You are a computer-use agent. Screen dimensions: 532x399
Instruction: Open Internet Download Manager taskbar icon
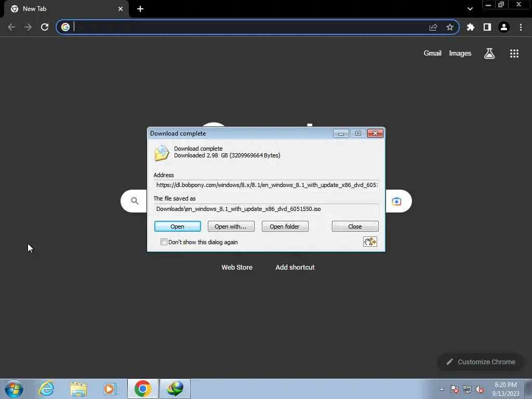click(x=175, y=389)
